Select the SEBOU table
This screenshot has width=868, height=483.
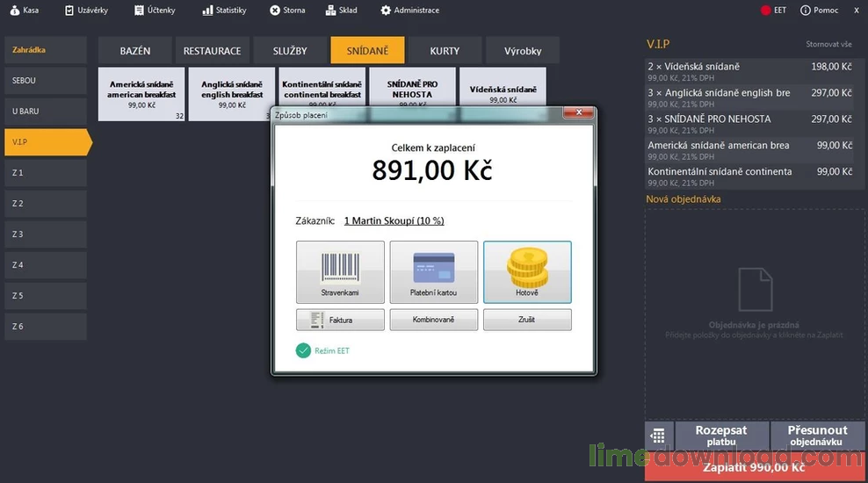tap(46, 80)
